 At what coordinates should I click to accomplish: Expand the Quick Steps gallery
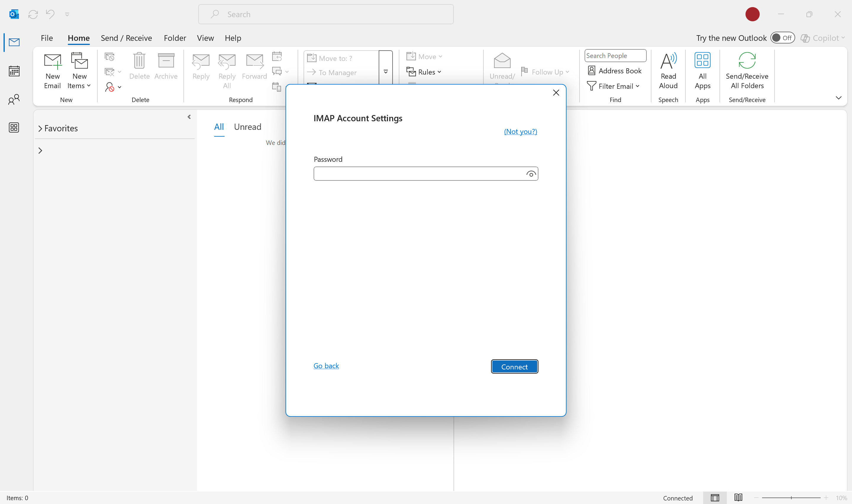pyautogui.click(x=386, y=72)
